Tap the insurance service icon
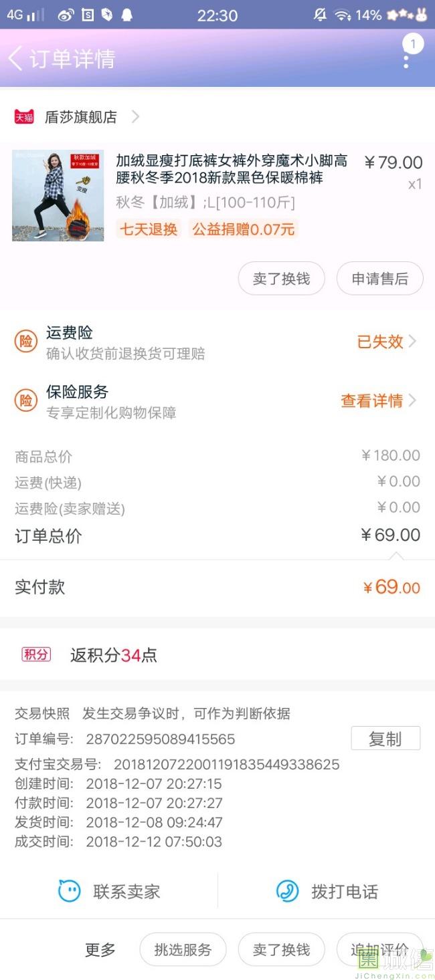 click(26, 400)
